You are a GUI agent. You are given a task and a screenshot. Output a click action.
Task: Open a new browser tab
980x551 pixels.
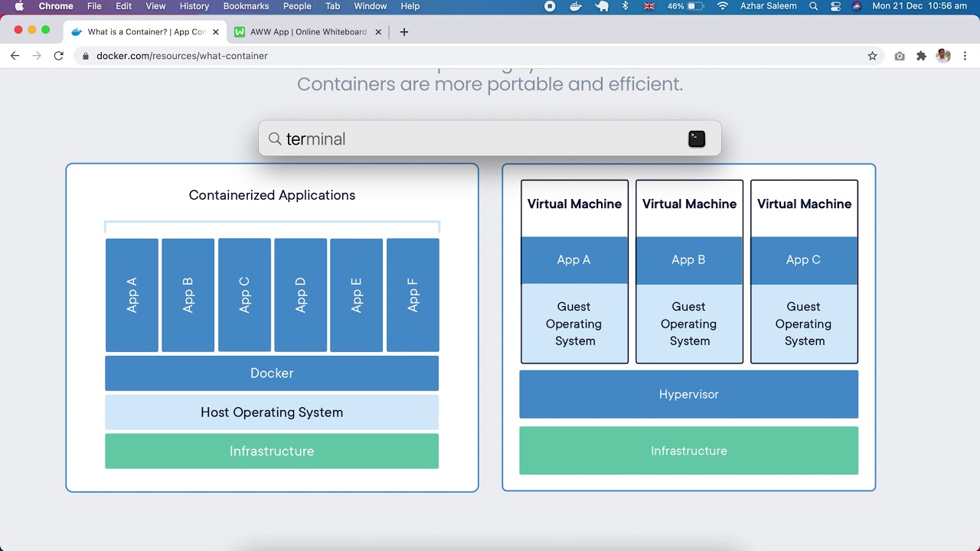click(x=404, y=32)
